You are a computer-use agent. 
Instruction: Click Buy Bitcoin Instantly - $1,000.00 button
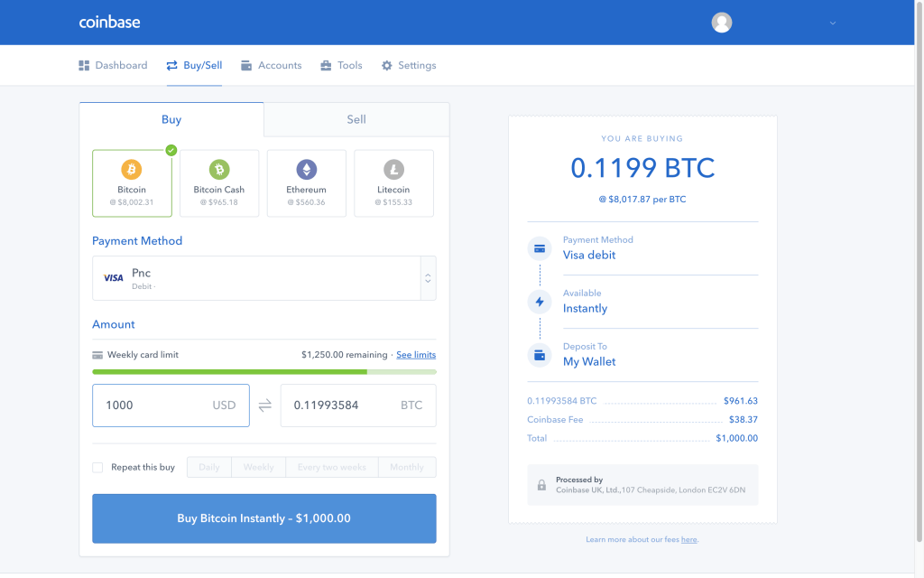[x=264, y=518]
